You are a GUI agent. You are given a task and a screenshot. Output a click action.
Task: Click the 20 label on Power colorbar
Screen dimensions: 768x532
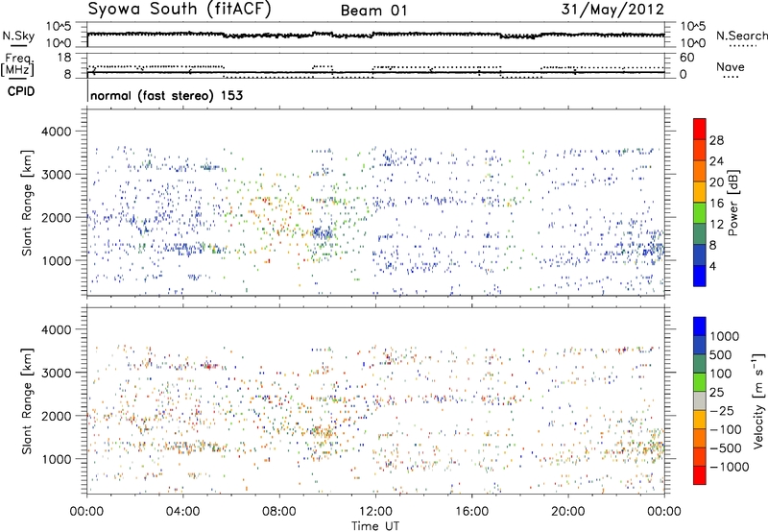716,182
